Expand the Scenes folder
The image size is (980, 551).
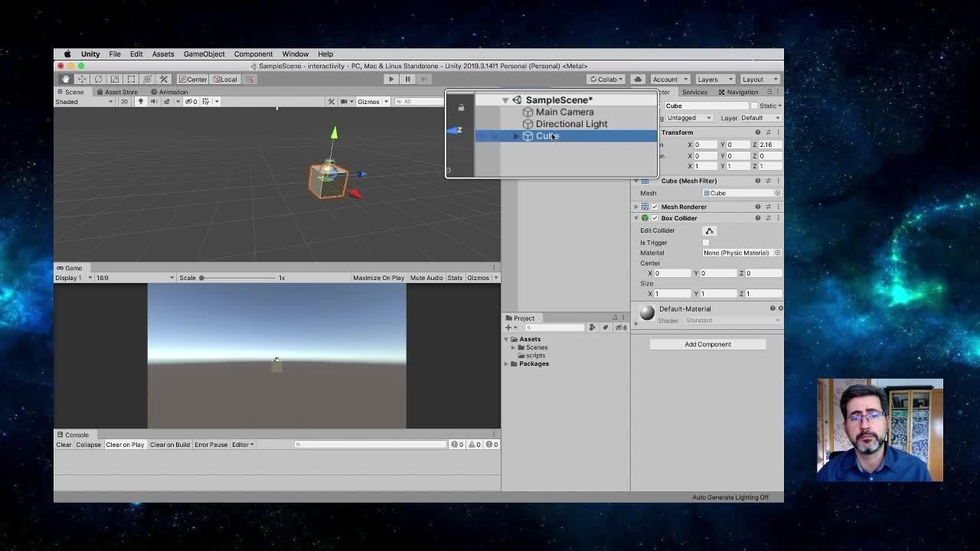(513, 347)
